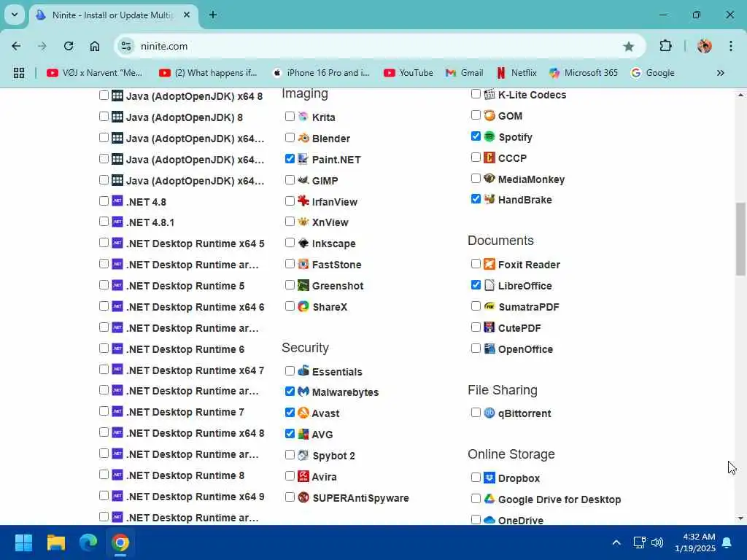
Task: Open the Netflix bookmark
Action: (x=517, y=73)
